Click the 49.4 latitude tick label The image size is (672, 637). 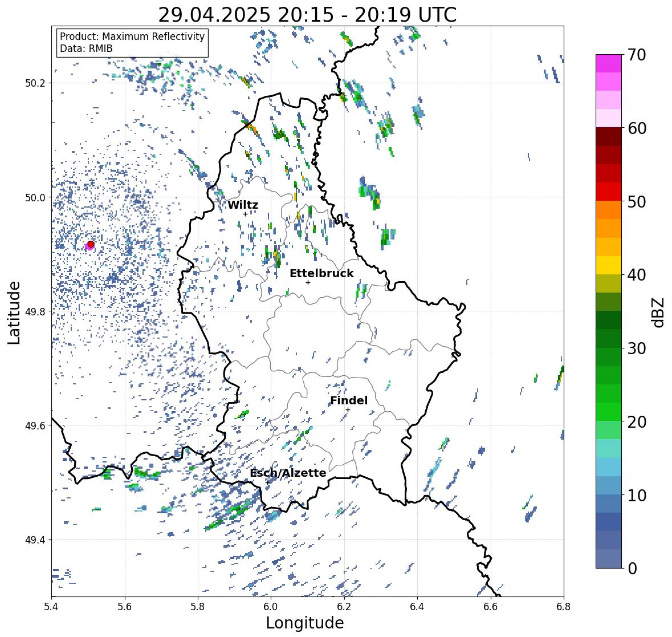tap(35, 540)
